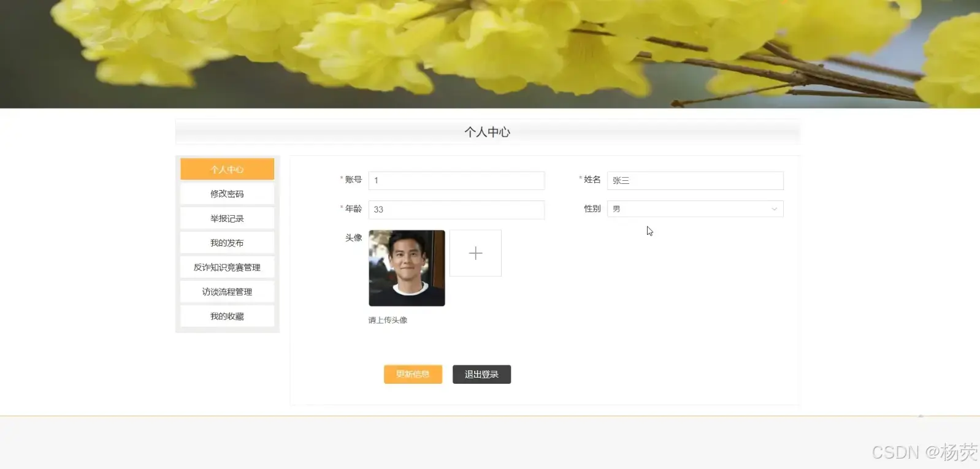Open the 性别 dropdown

coord(695,209)
